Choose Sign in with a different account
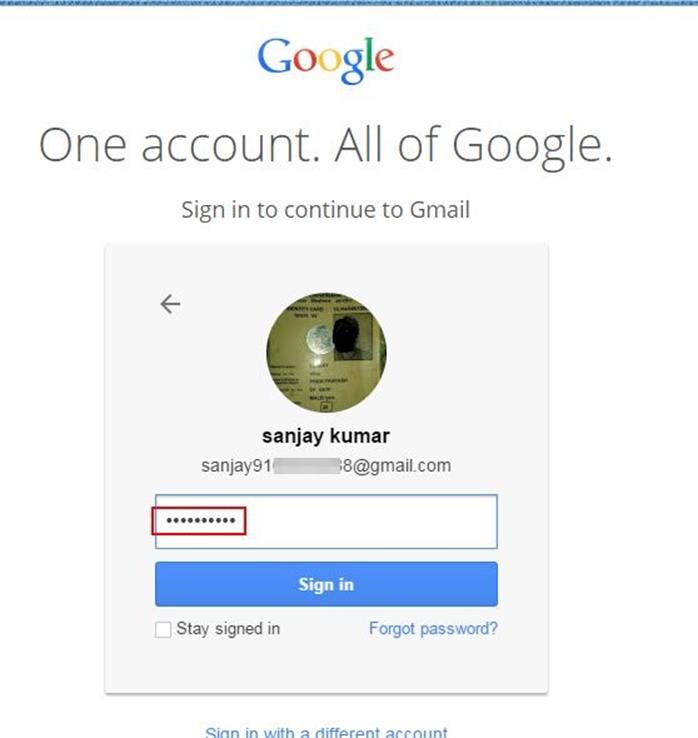This screenshot has width=698, height=738. pyautogui.click(x=326, y=732)
